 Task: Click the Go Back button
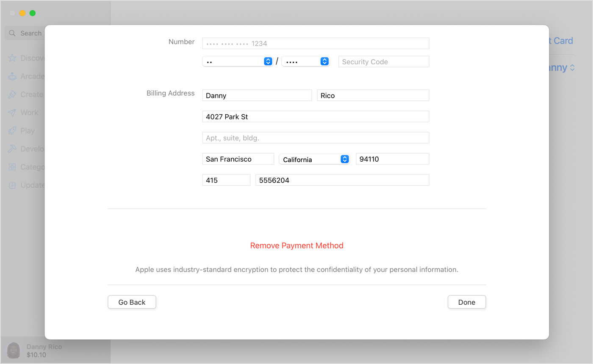click(132, 302)
